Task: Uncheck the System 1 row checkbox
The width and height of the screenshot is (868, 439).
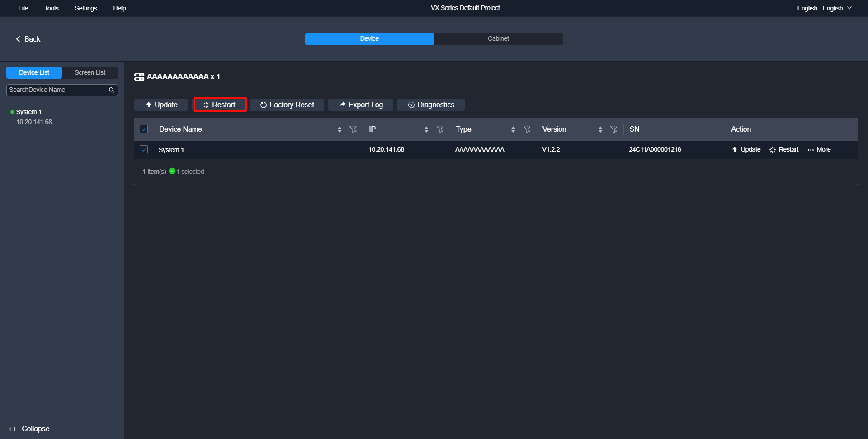Action: [x=144, y=149]
